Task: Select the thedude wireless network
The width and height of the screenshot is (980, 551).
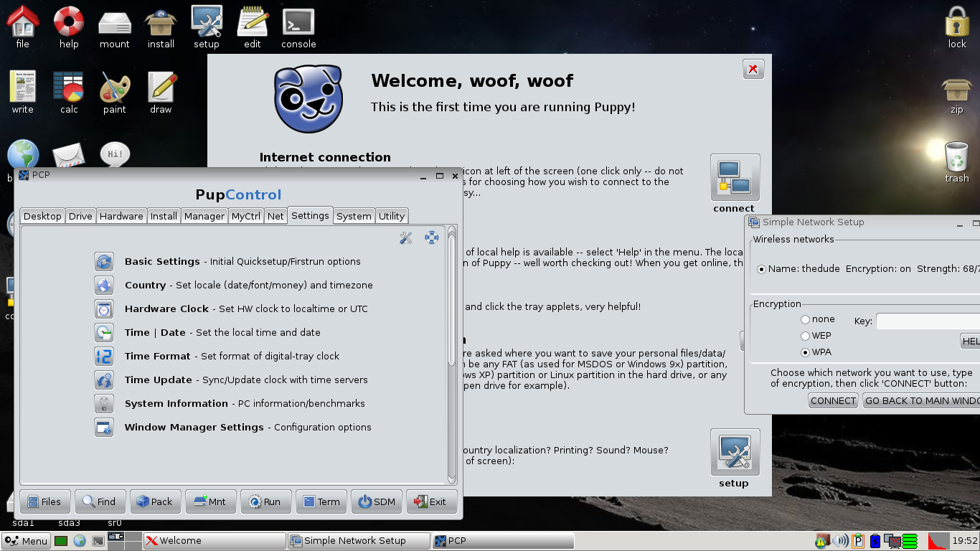Action: 761,269
